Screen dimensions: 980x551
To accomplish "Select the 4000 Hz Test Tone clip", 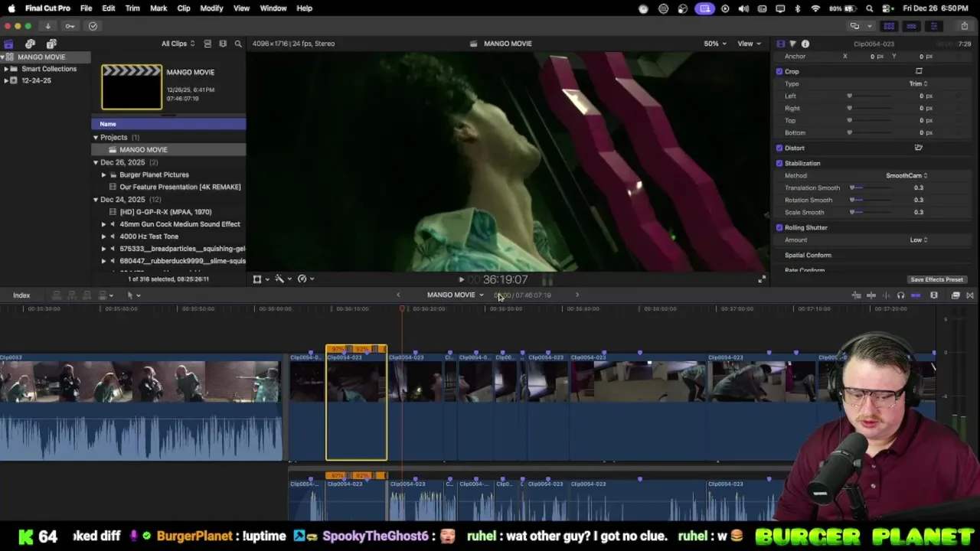I will click(x=149, y=236).
